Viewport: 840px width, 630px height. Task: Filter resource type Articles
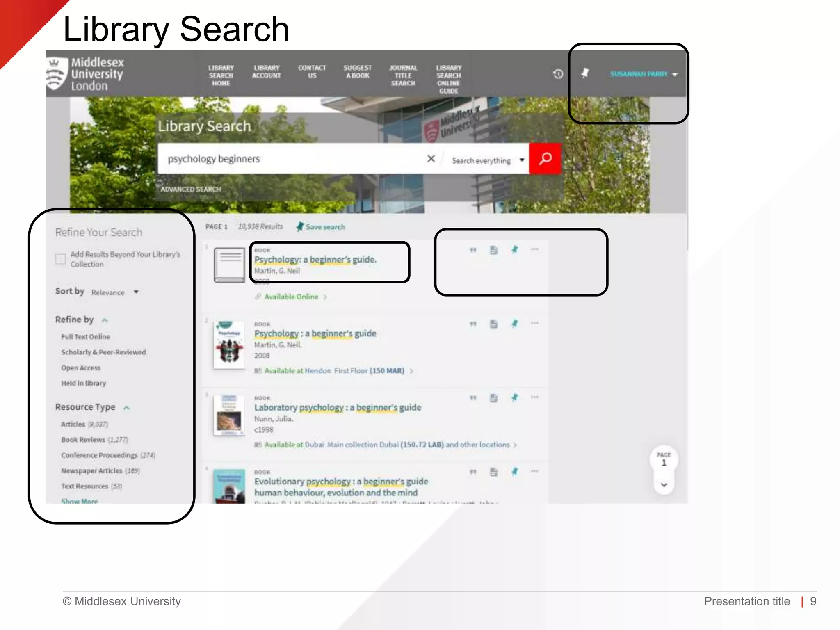coord(84,424)
